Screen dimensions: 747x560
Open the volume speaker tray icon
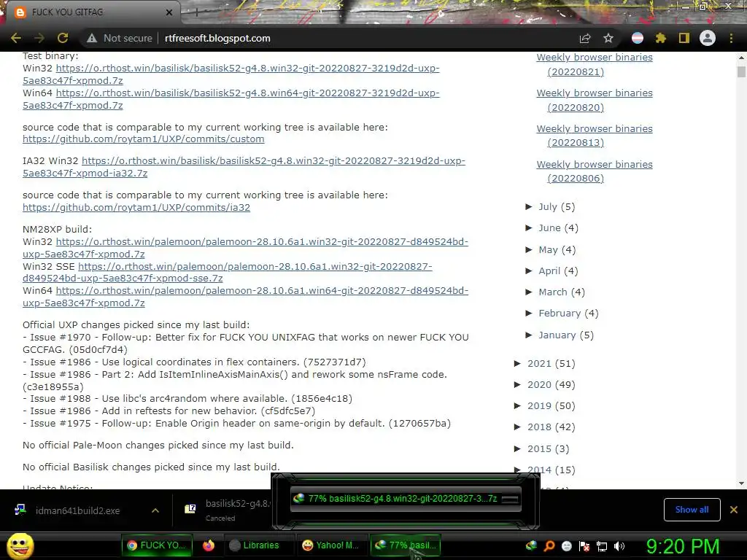tap(619, 546)
